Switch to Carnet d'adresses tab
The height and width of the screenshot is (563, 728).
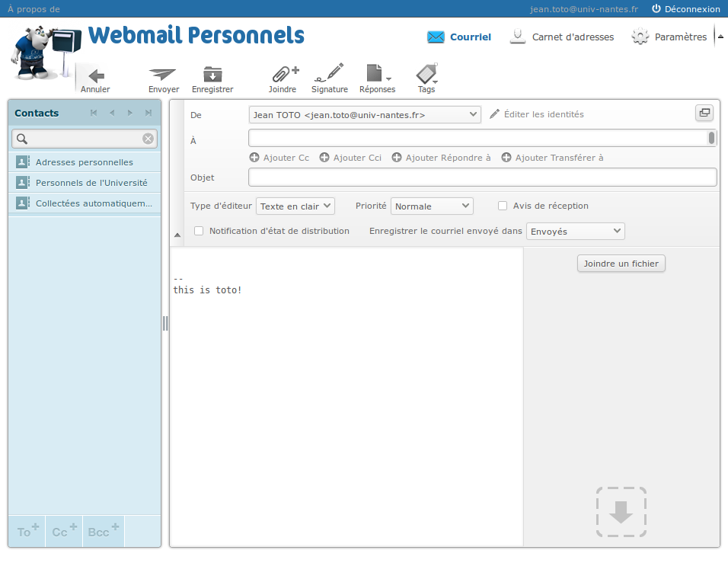click(562, 37)
